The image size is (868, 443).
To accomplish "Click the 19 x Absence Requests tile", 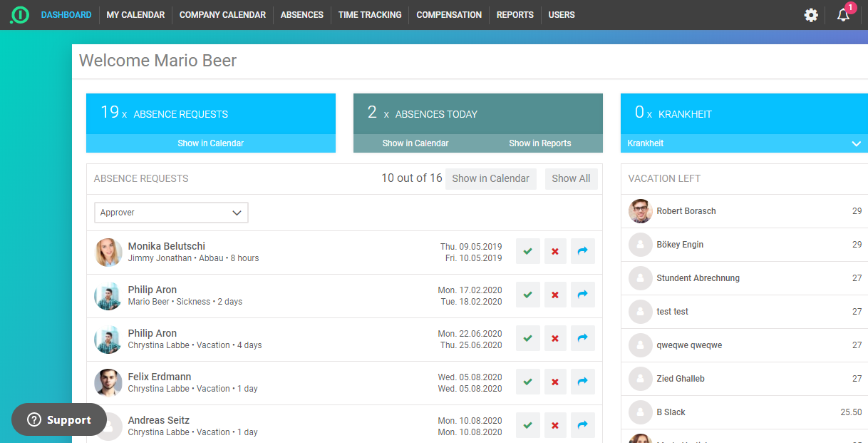I will point(211,114).
